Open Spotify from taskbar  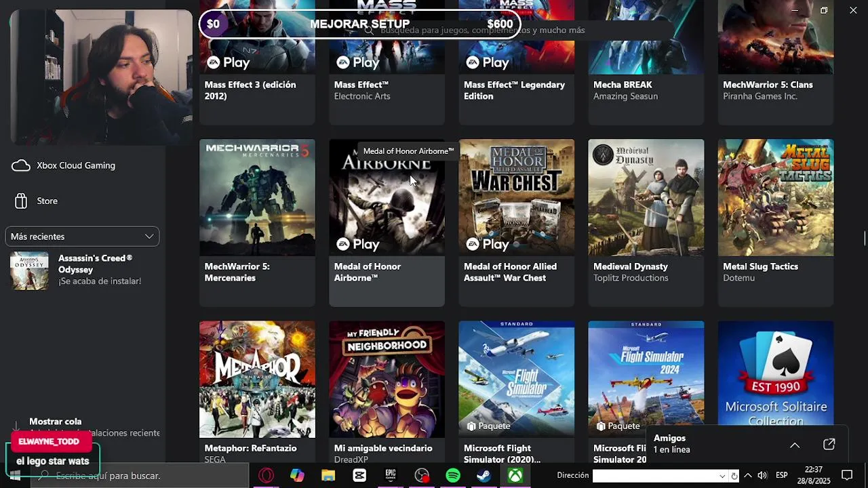453,476
